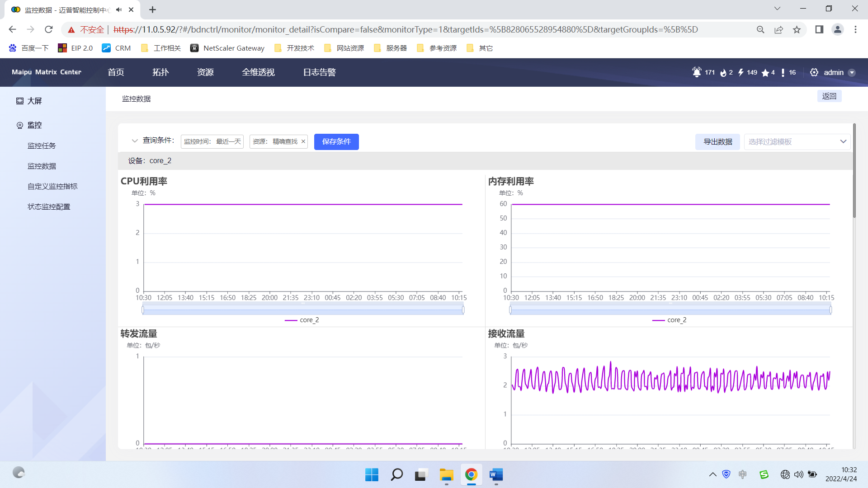Click the alarm bell icon showing 171

[697, 72]
